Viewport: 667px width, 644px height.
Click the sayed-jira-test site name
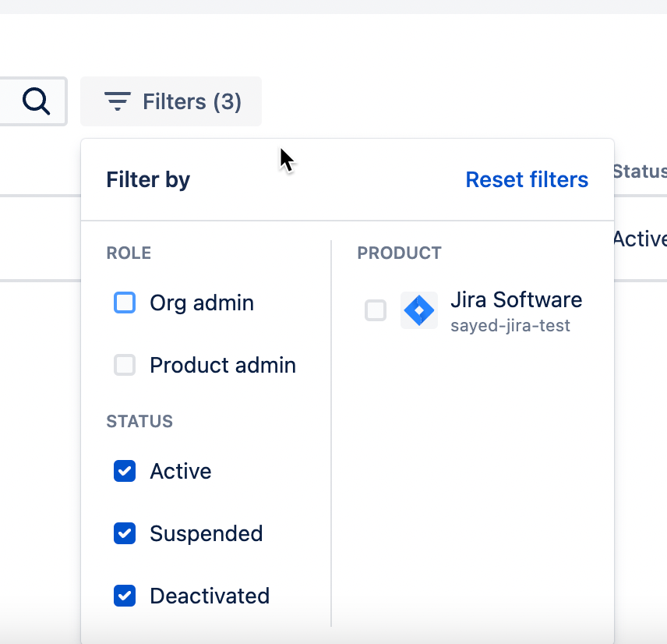[x=510, y=325]
